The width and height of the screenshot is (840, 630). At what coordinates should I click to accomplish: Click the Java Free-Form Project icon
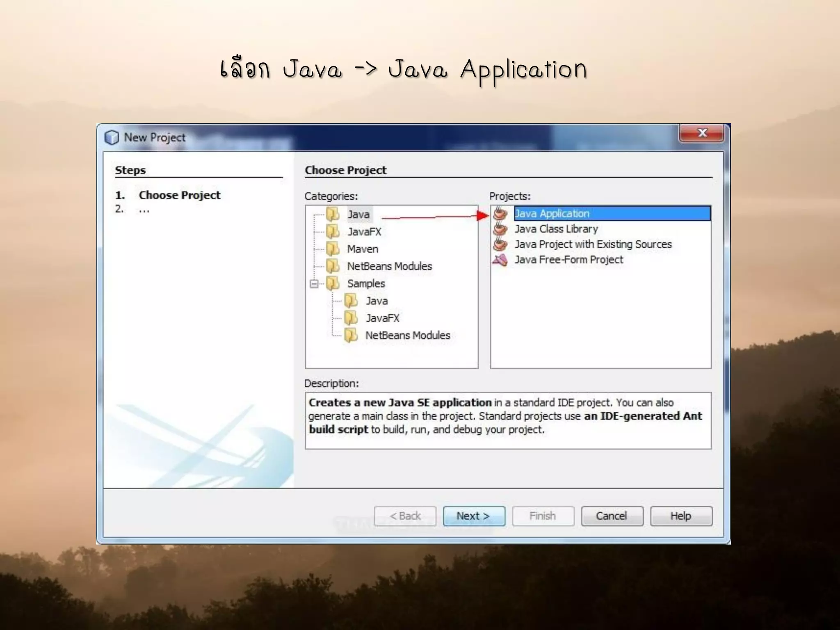[x=500, y=260]
